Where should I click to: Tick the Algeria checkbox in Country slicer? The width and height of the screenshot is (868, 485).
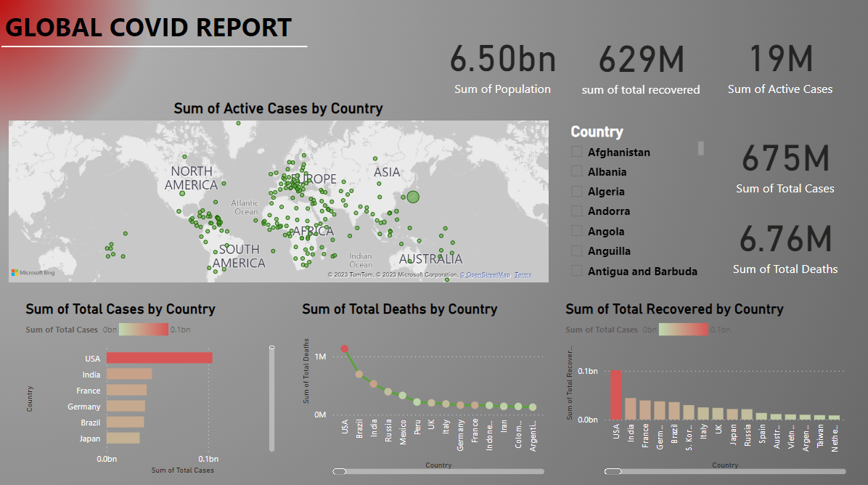coord(577,192)
